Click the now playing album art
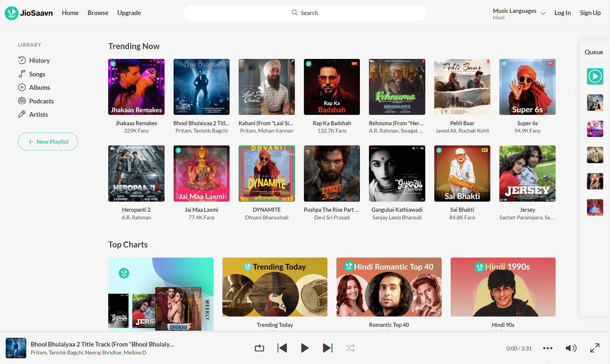Screen dimensions: 610x364 [x=16, y=348]
